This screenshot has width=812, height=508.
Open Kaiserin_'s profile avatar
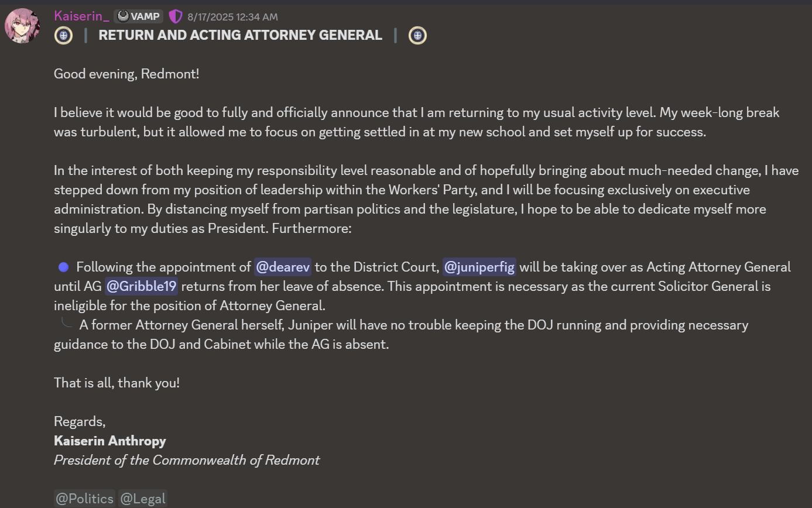coord(22,25)
